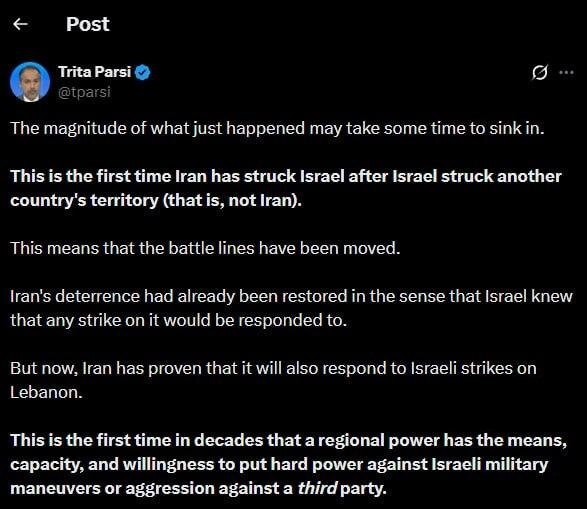Click the 'battle lines have been moved' sentence
This screenshot has width=587, height=509.
pos(205,248)
